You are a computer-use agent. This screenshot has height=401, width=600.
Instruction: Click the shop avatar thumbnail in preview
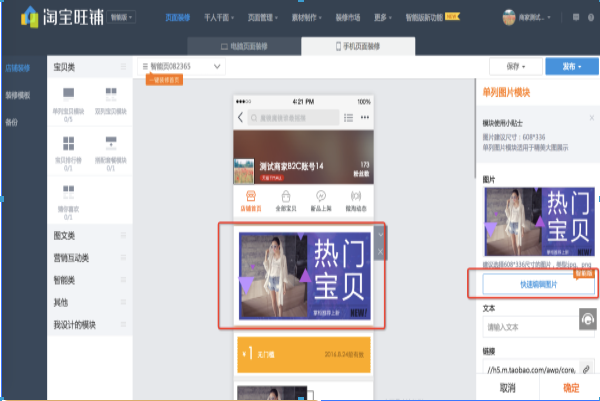(244, 171)
